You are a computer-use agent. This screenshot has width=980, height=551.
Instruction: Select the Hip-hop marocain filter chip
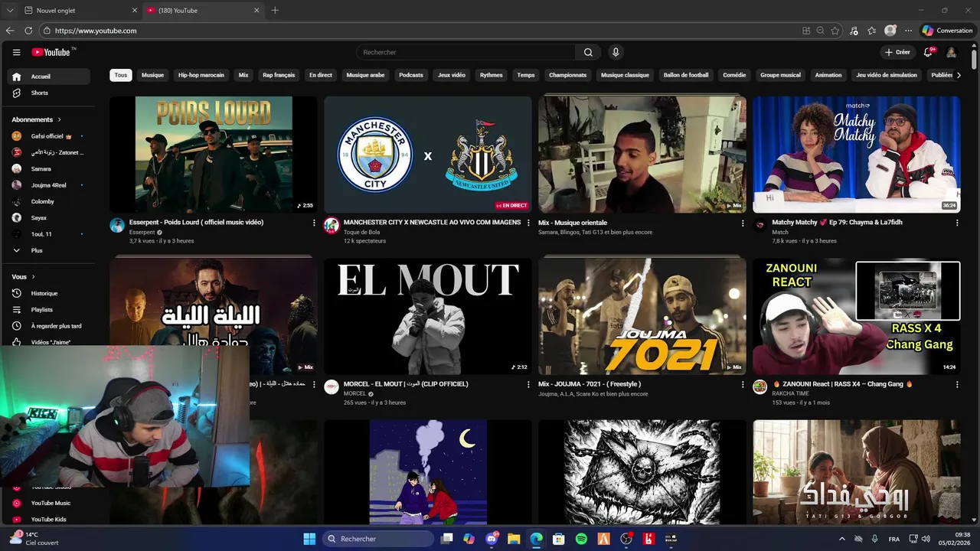(x=201, y=75)
